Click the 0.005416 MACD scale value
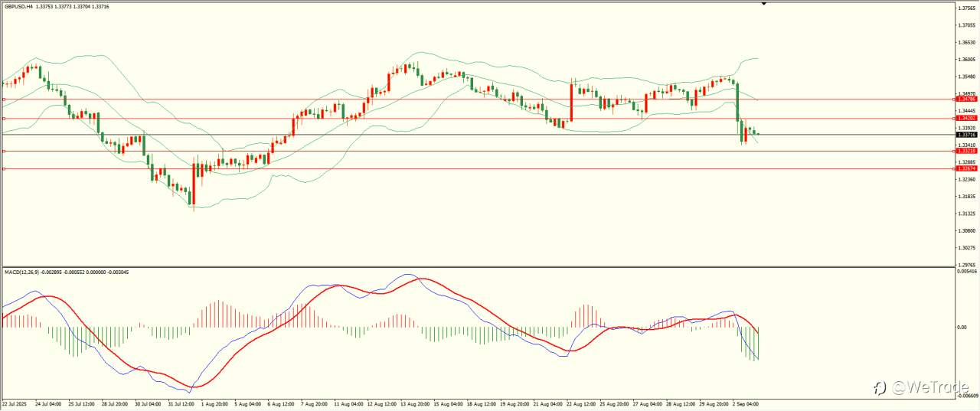This screenshot has width=980, height=411. point(968,272)
